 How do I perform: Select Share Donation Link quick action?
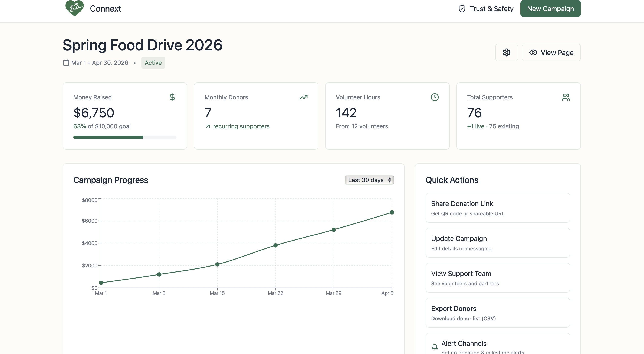tap(498, 208)
